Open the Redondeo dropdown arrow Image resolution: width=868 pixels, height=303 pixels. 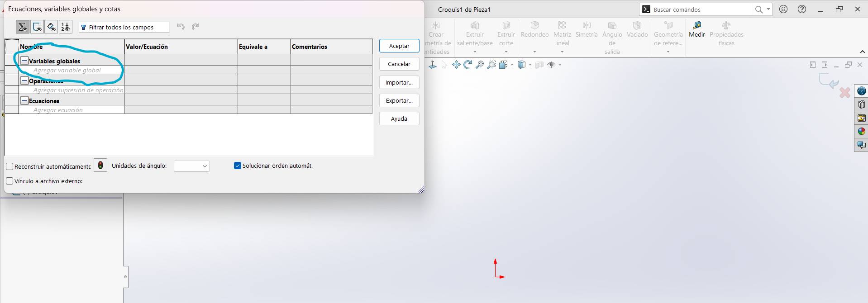tap(534, 52)
